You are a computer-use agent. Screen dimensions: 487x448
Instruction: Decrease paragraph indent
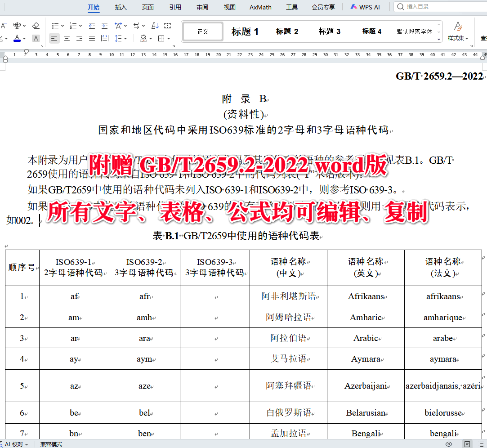(x=92, y=26)
